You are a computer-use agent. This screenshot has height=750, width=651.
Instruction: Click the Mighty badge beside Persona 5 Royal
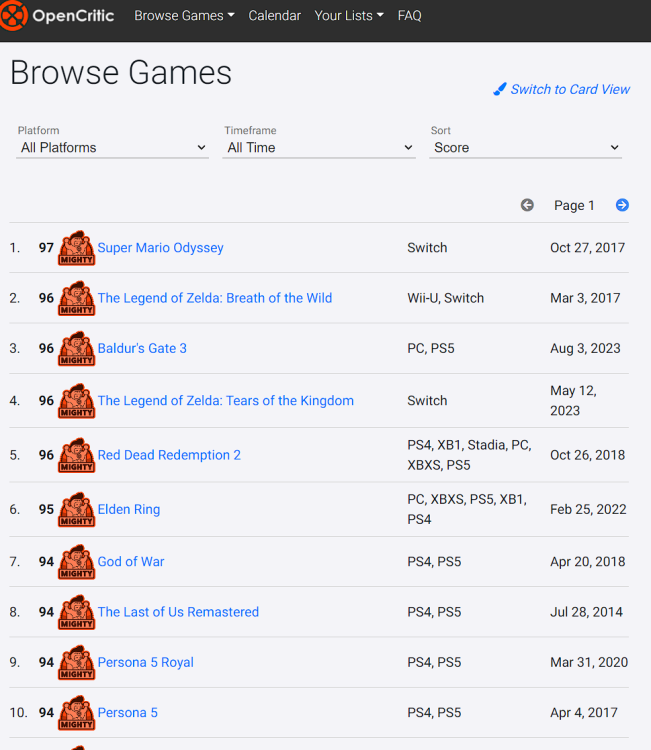77,663
